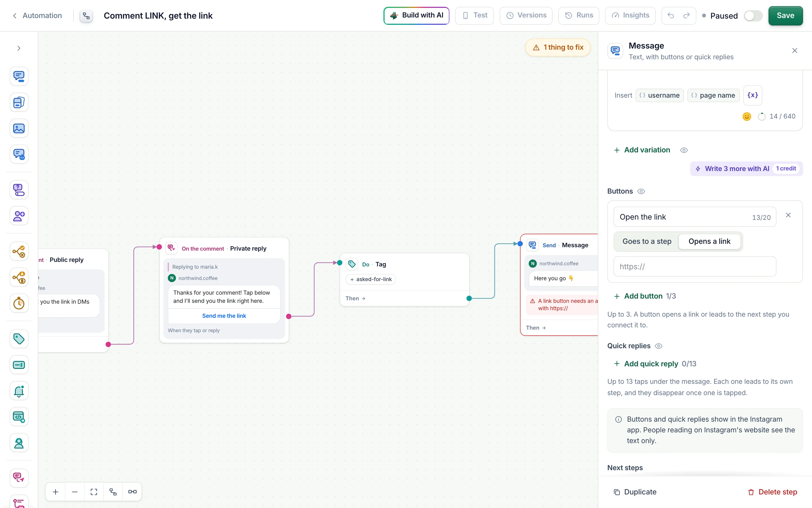
Task: Auto-arrange the flow layout
Action: click(113, 492)
